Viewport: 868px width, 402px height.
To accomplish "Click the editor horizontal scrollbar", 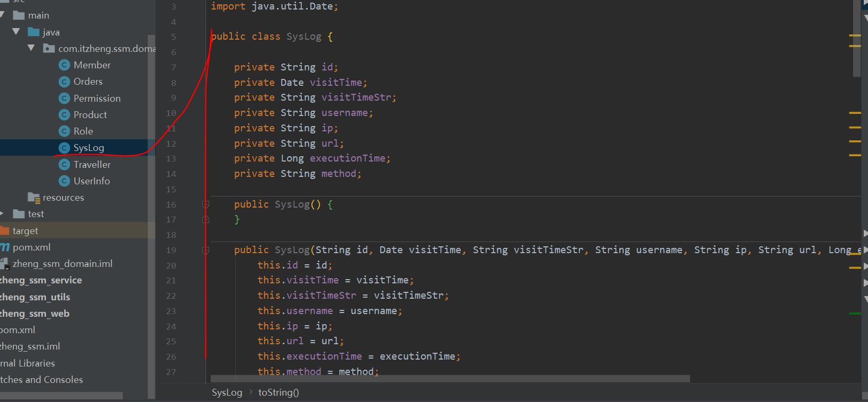I will point(450,379).
